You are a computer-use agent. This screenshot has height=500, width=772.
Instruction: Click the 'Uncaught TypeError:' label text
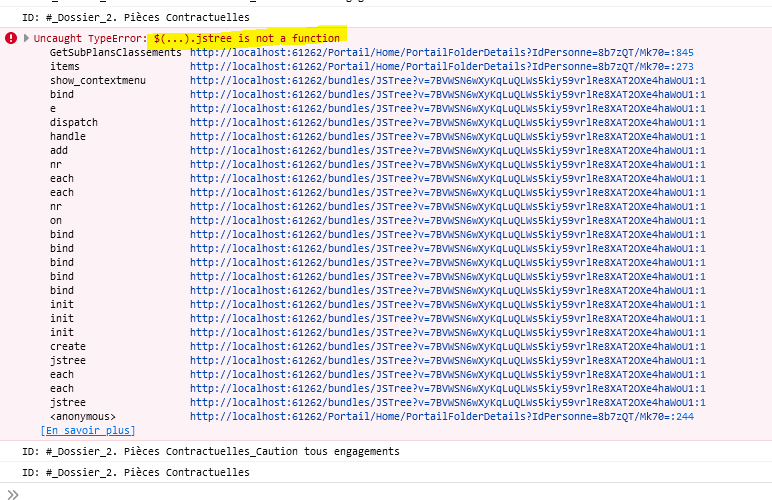pos(91,38)
